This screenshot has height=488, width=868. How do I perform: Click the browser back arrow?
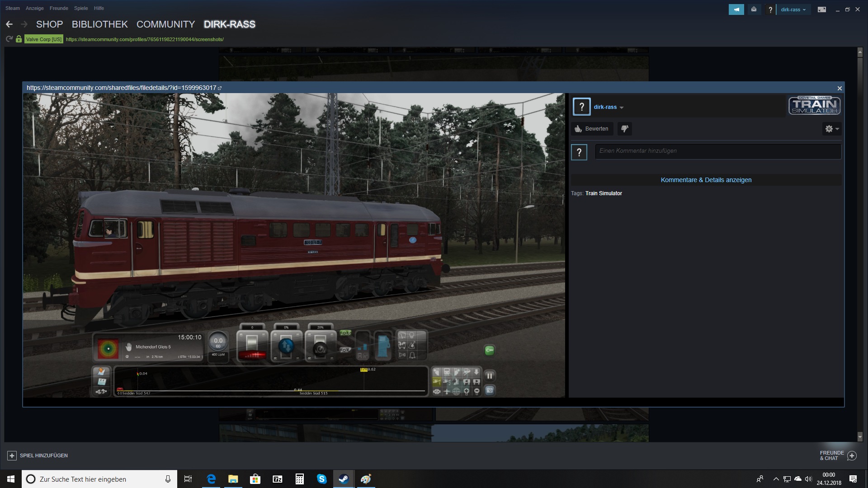coord(9,24)
